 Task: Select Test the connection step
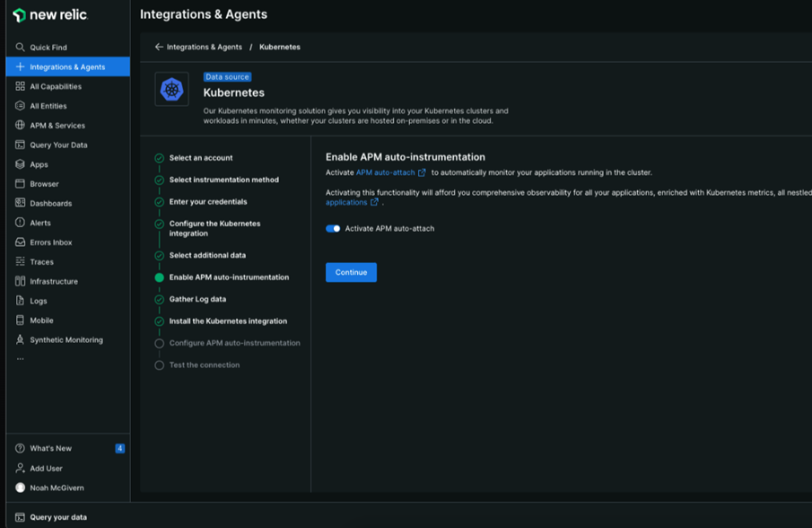(205, 365)
